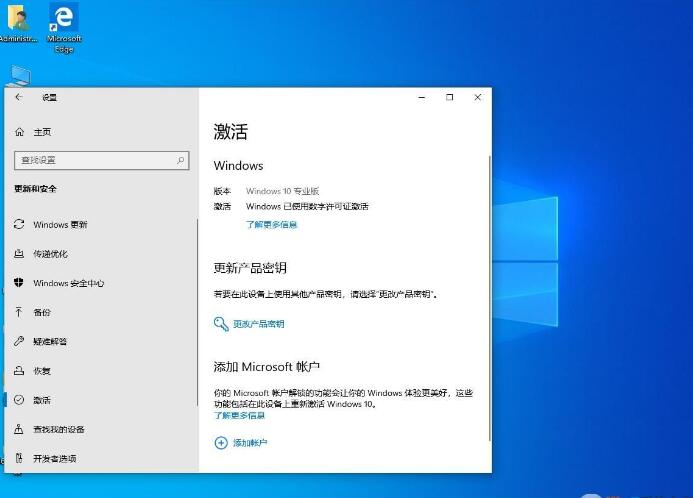693x498 pixels.
Task: Click the 添加帐户 link
Action: click(x=250, y=443)
